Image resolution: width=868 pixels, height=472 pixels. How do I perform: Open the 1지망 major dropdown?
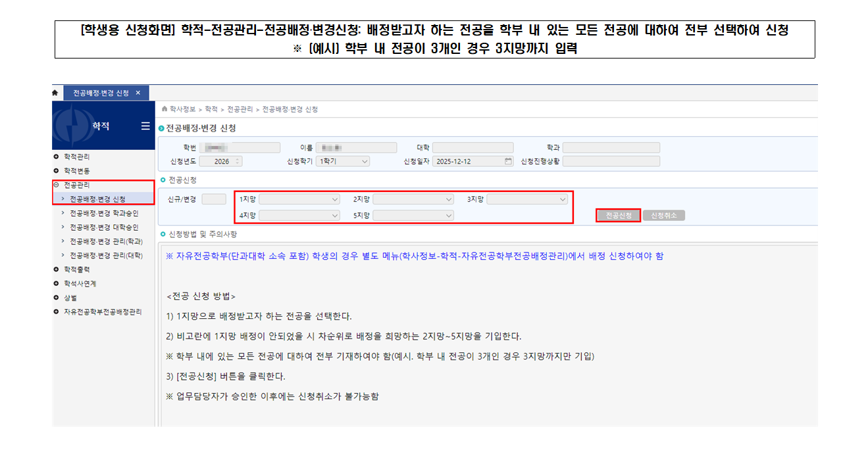pyautogui.click(x=299, y=199)
